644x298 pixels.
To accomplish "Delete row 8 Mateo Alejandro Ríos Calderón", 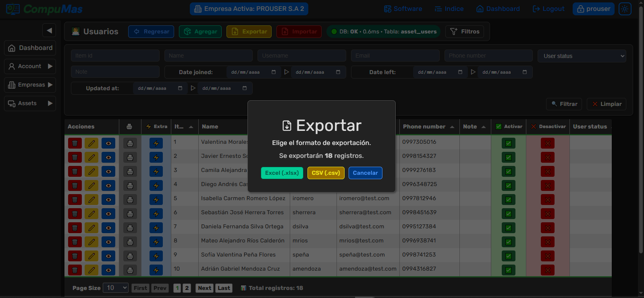I will pyautogui.click(x=75, y=242).
